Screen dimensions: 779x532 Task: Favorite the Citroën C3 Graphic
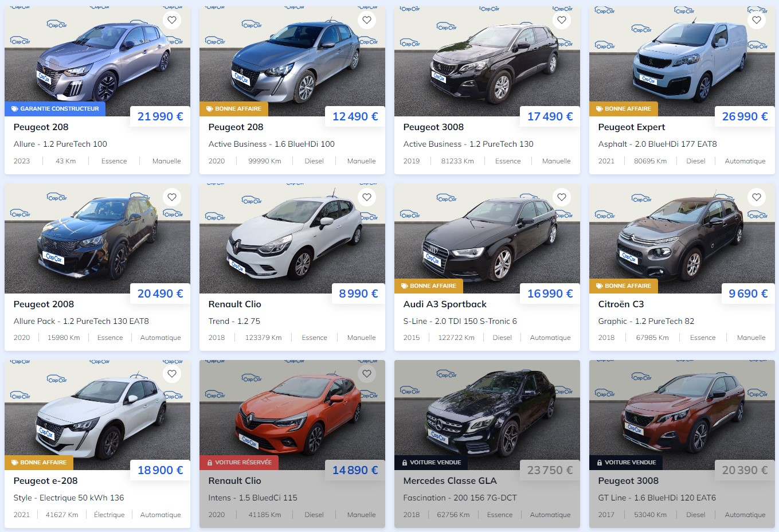pyautogui.click(x=757, y=197)
